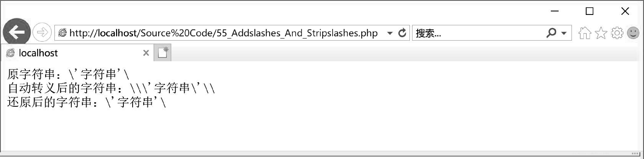Minimize the browser window
The width and height of the screenshot is (644, 159).
coord(555,11)
